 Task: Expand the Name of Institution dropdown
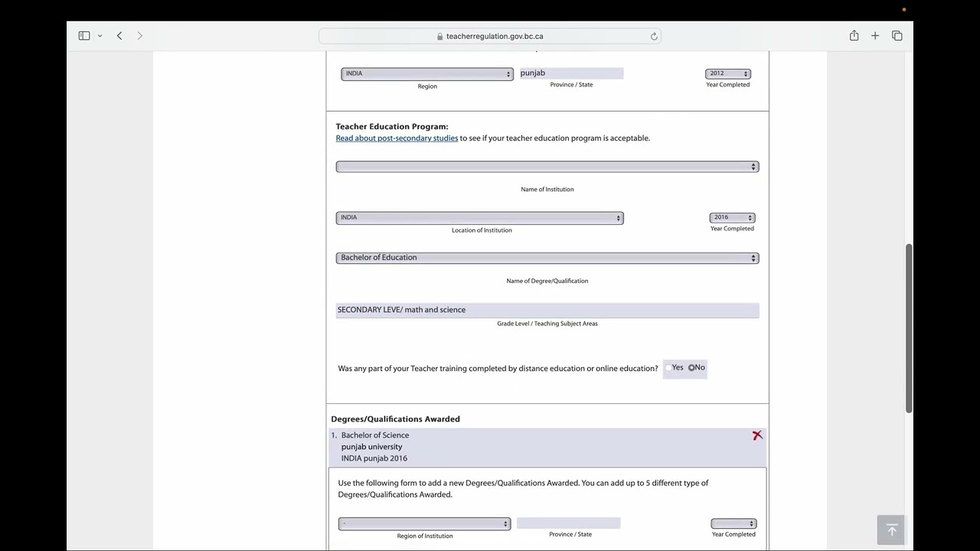click(547, 167)
